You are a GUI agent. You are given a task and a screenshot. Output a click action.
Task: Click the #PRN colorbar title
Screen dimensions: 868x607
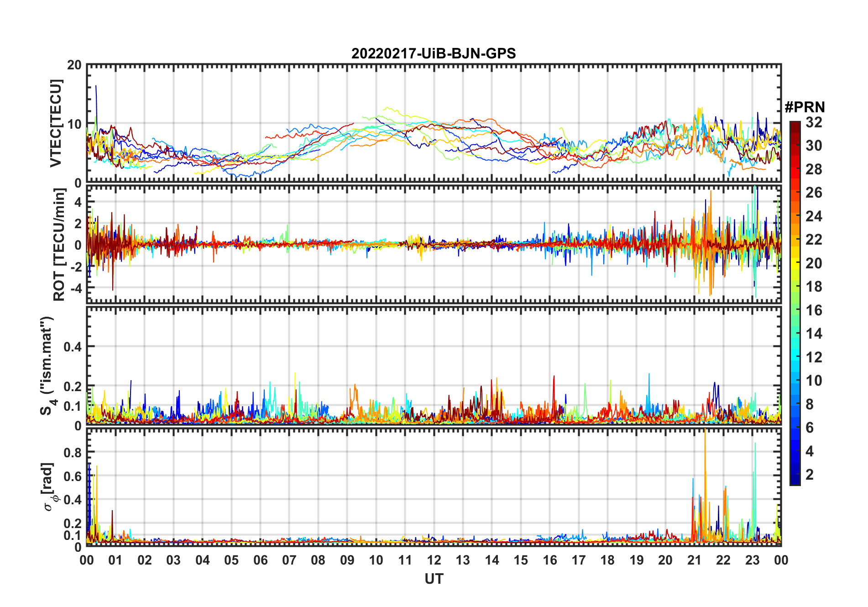tap(805, 107)
